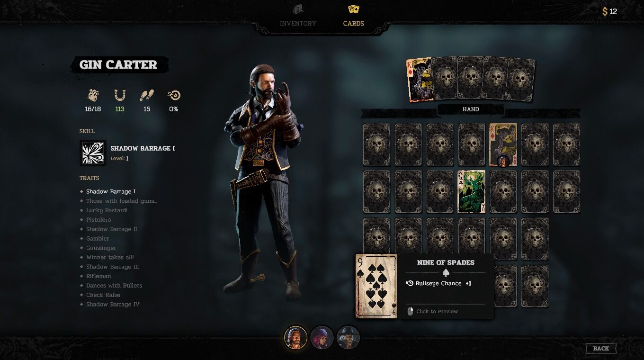
Task: Click the dollar money counter
Action: coord(609,11)
